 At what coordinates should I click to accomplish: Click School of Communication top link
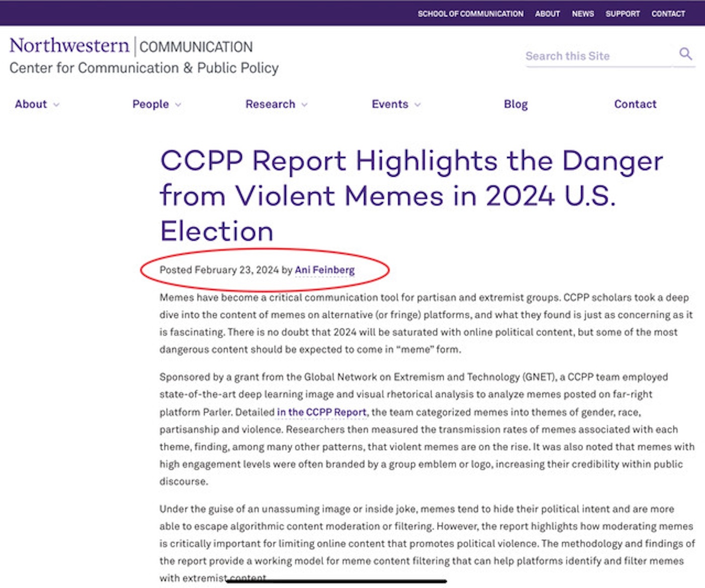[x=470, y=14]
